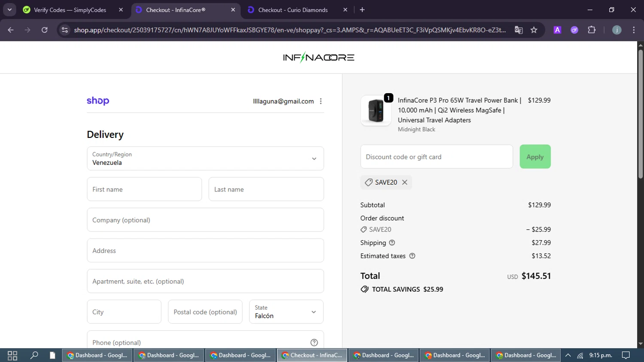This screenshot has width=644, height=362.
Task: Remove the SAVE20 discount code
Action: coord(404,183)
